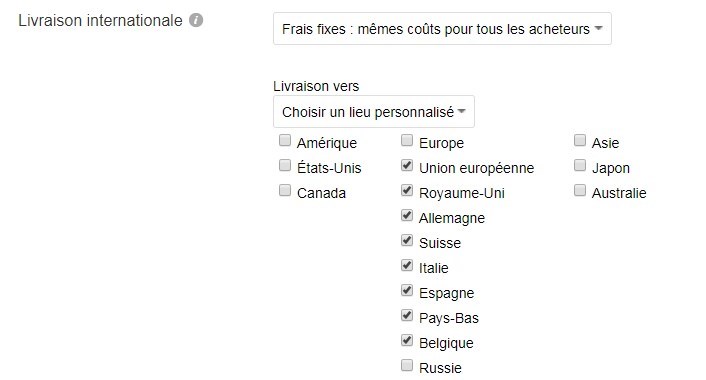Image resolution: width=706 pixels, height=380 pixels.
Task: Uncheck the Union européenne checkbox
Action: click(x=407, y=165)
